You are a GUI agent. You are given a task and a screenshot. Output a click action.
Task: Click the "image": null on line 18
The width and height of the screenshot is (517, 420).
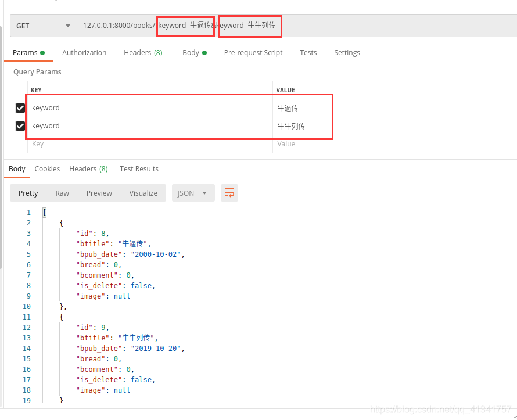[103, 390]
